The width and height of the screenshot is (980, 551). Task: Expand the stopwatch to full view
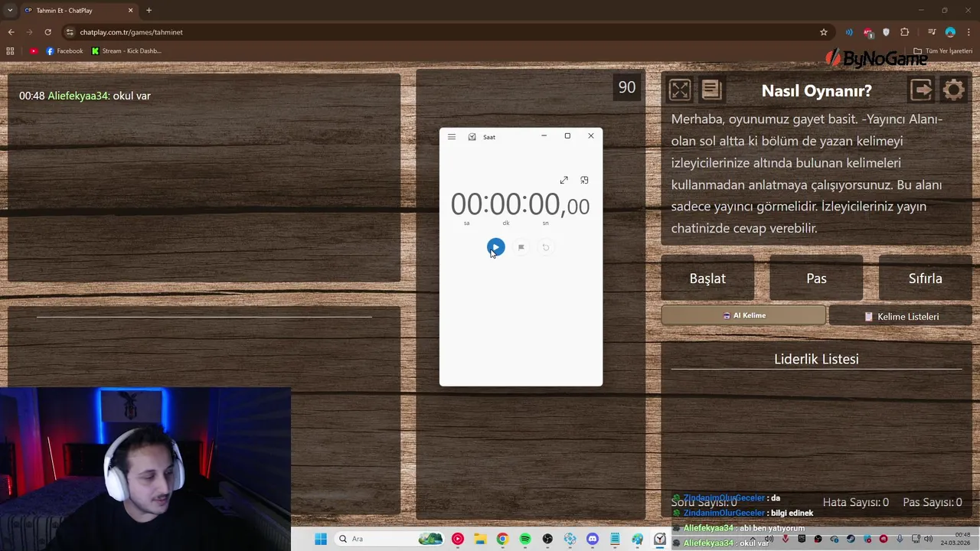pyautogui.click(x=564, y=180)
